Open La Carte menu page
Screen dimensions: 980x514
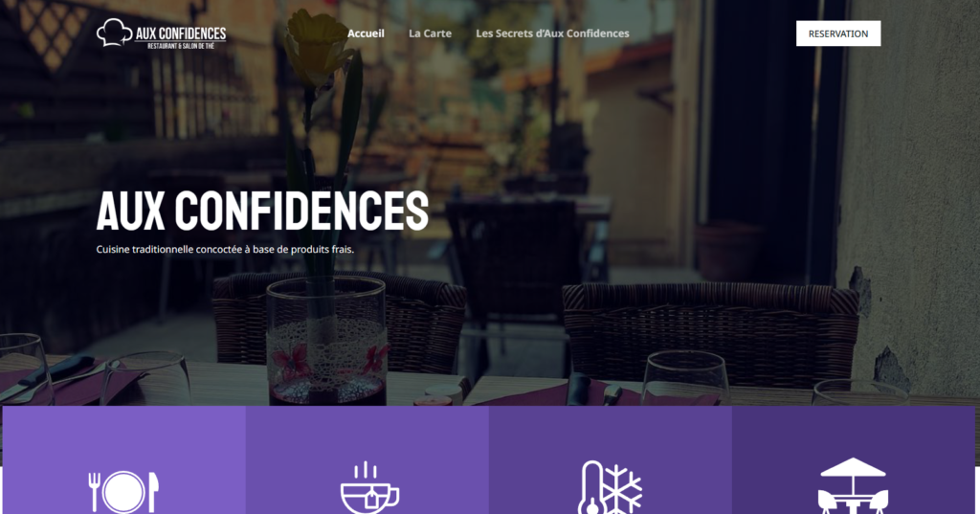point(430,34)
